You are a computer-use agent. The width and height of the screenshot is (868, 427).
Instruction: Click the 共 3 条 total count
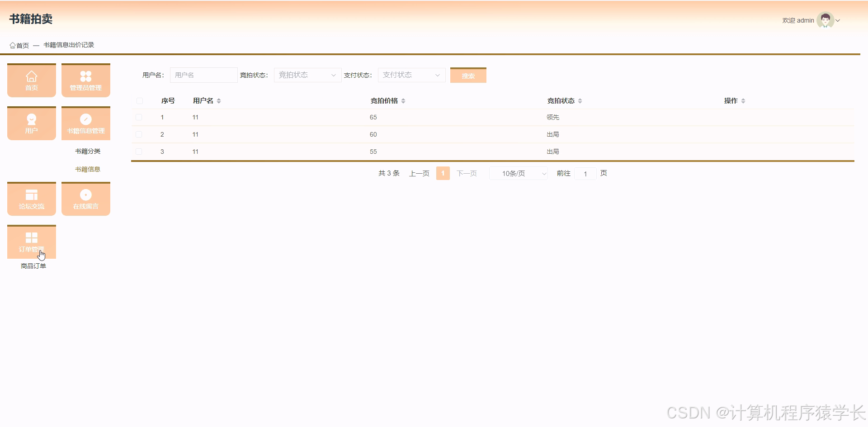coord(389,173)
